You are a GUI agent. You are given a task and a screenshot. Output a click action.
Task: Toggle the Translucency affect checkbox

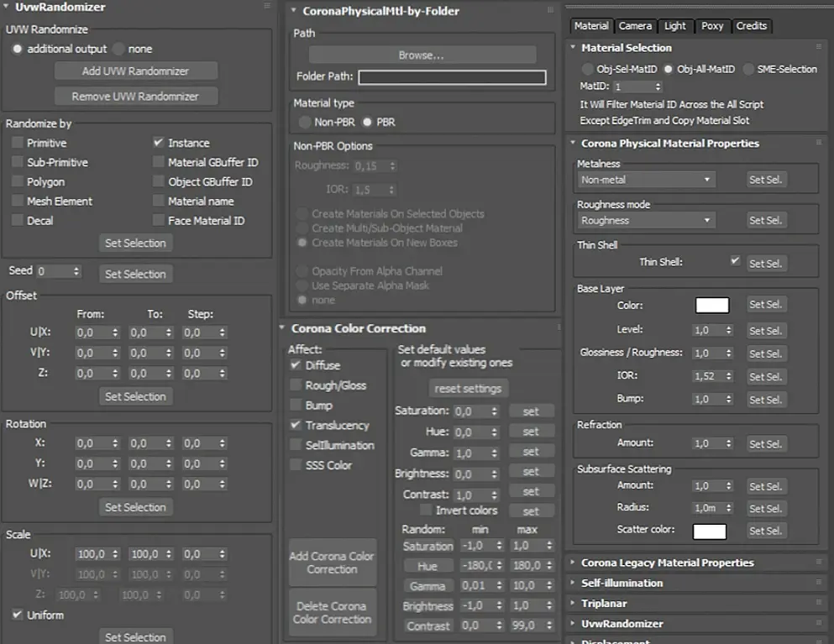coord(296,425)
